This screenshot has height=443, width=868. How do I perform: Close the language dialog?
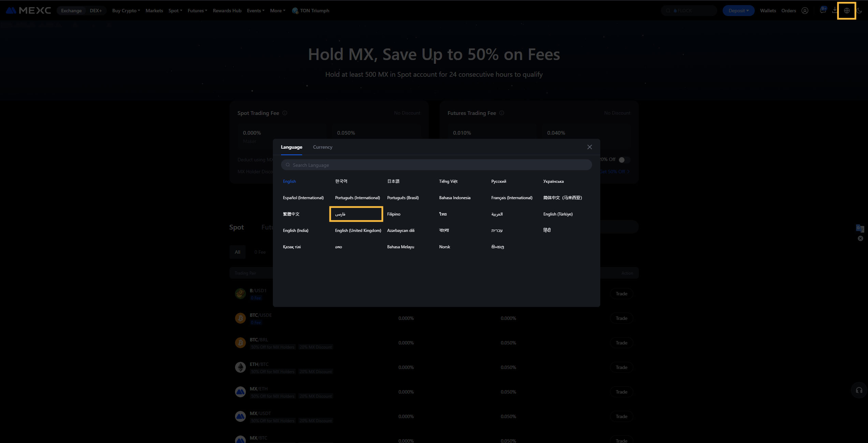[589, 147]
